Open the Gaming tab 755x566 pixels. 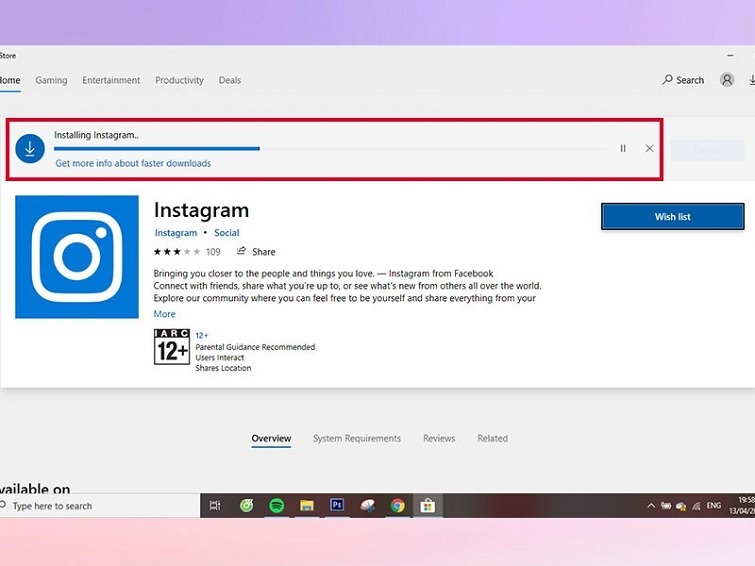click(51, 80)
